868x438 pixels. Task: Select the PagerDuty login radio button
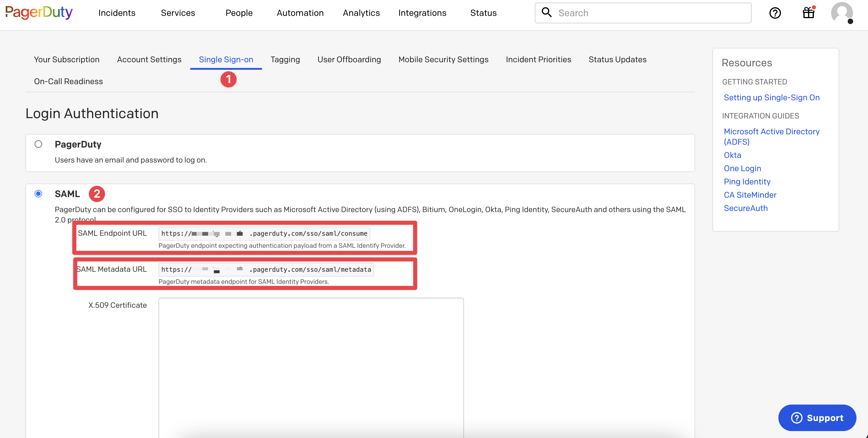click(x=38, y=144)
